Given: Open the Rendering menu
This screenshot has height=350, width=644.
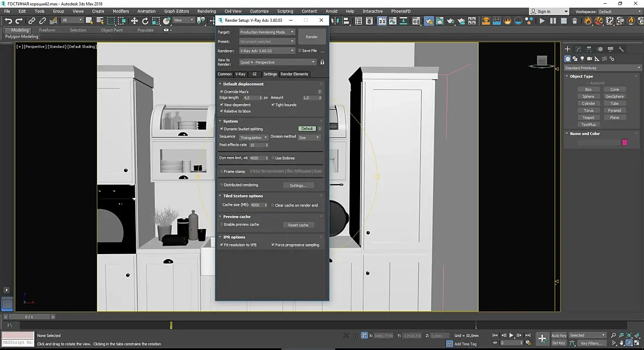Looking at the screenshot, I should pos(206,11).
